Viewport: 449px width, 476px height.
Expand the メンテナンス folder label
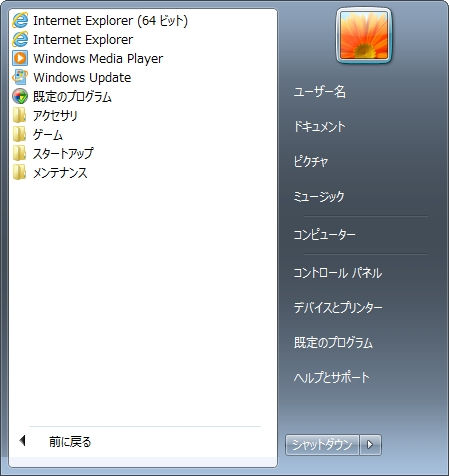pos(60,173)
